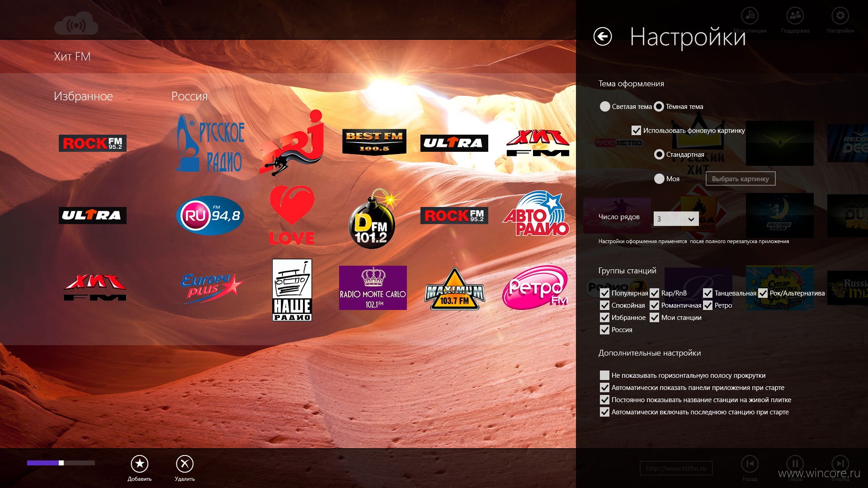
Task: Play the Love radio station
Action: [292, 216]
